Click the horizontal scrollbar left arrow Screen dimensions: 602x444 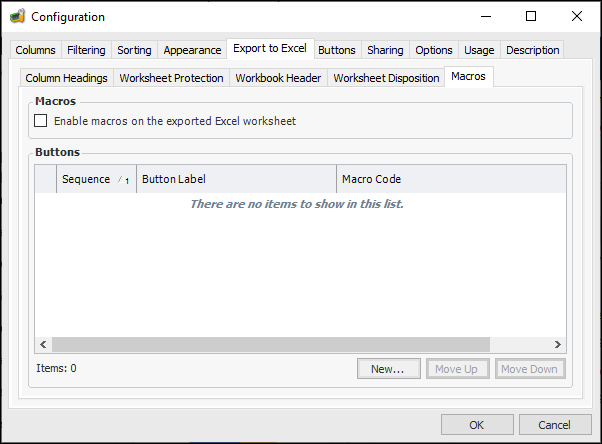point(43,345)
